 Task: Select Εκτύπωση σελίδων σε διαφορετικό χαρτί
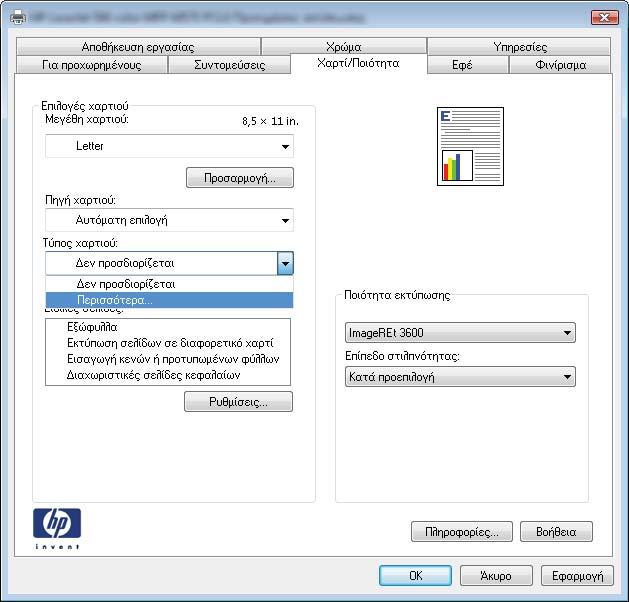coord(170,343)
